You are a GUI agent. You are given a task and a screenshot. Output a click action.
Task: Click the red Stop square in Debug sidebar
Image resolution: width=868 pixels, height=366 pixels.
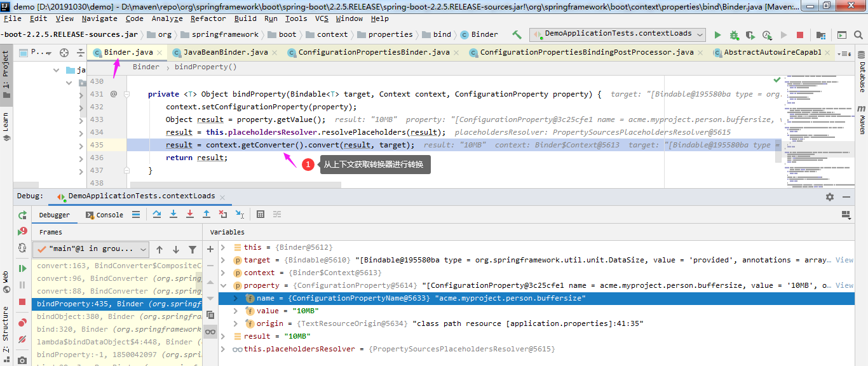22,302
